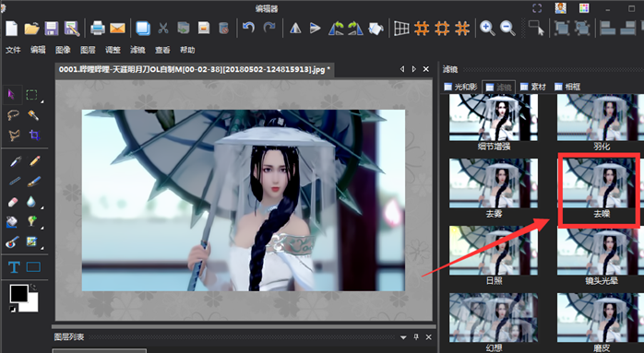Click the Print icon in the toolbar
The width and height of the screenshot is (644, 353).
98,28
